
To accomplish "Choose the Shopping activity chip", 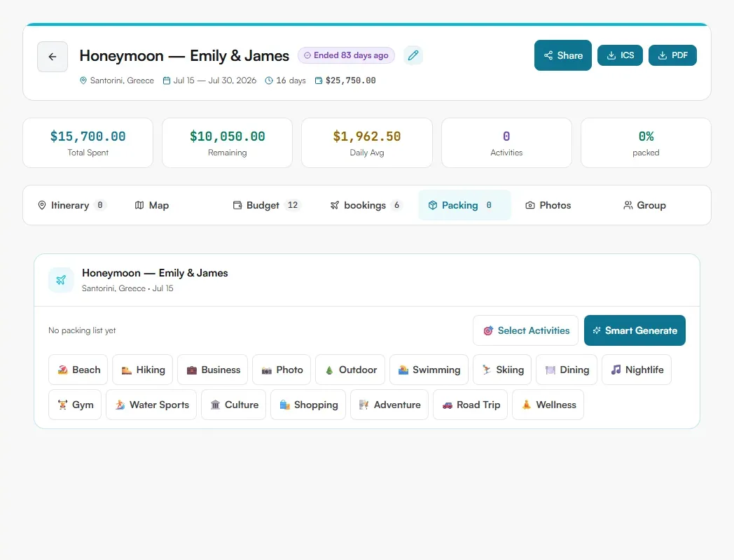I will [308, 405].
